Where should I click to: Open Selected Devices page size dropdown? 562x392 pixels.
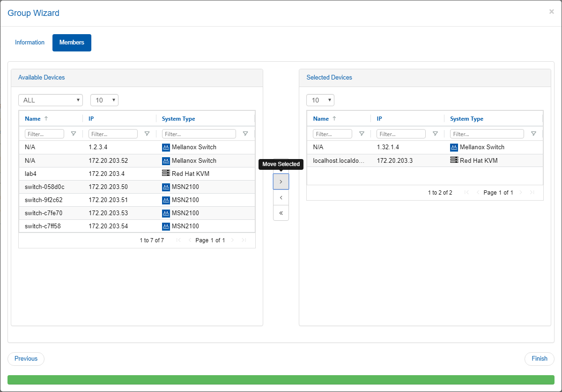(x=320, y=100)
